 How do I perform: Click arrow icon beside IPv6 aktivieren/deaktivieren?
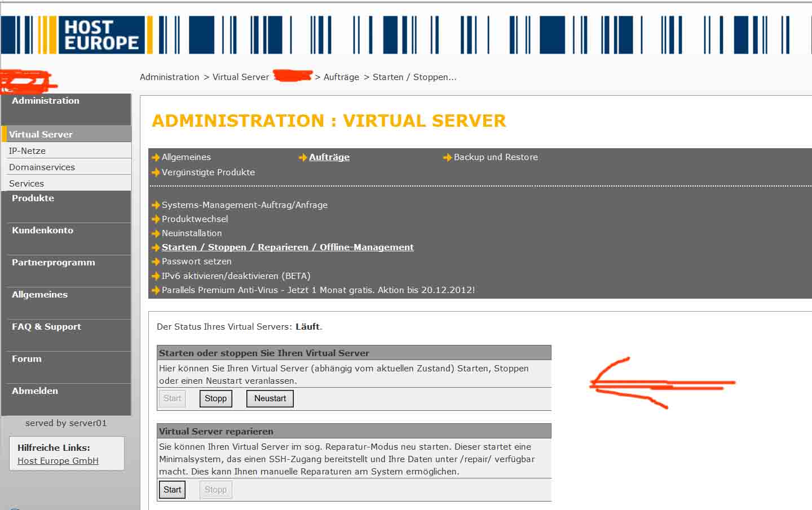pos(156,276)
